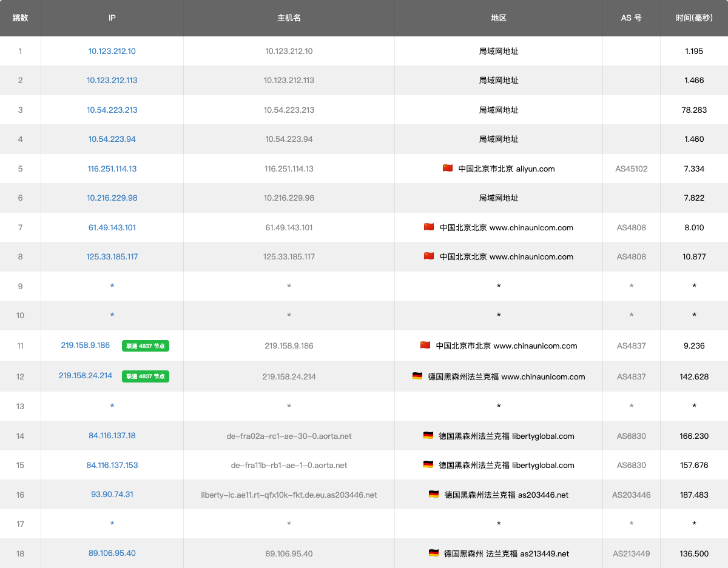
Task: Click IP address 89.106.95.40
Action: click(x=112, y=553)
